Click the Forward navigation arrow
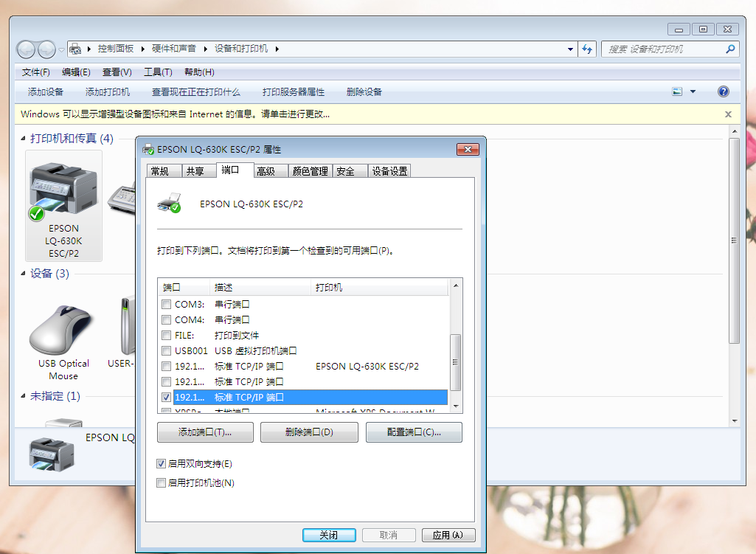The height and width of the screenshot is (554, 756). click(x=46, y=49)
